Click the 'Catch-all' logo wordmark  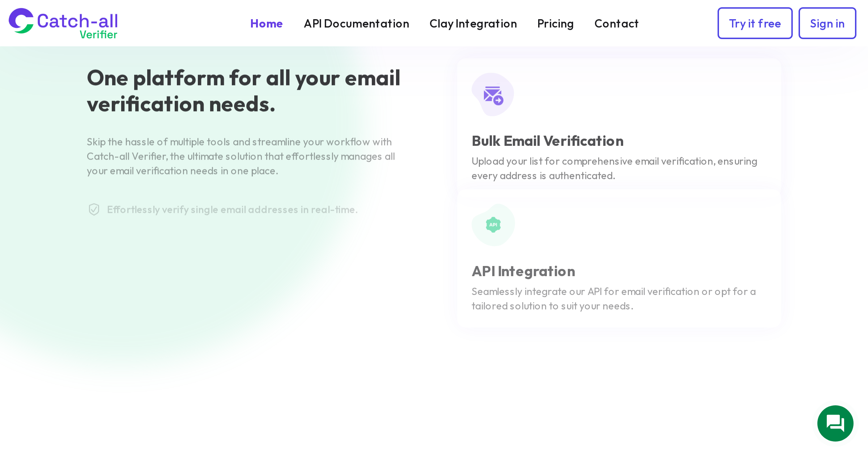click(x=77, y=21)
